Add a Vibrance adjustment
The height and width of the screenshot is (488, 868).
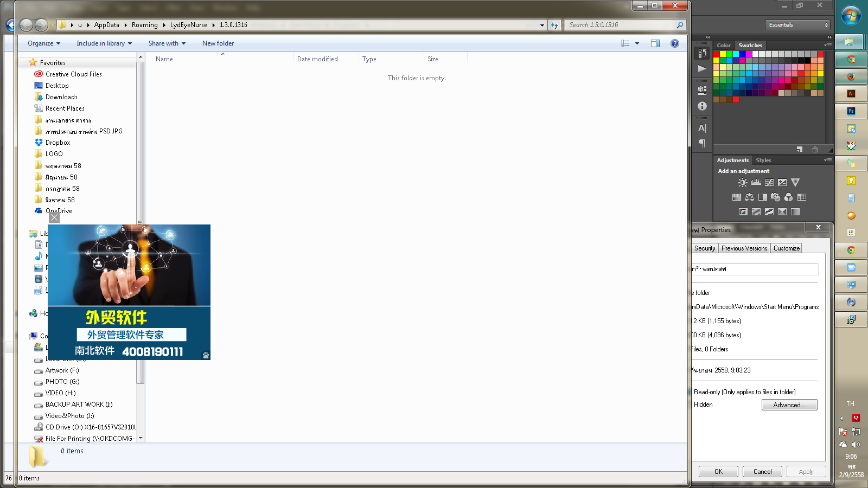point(795,183)
